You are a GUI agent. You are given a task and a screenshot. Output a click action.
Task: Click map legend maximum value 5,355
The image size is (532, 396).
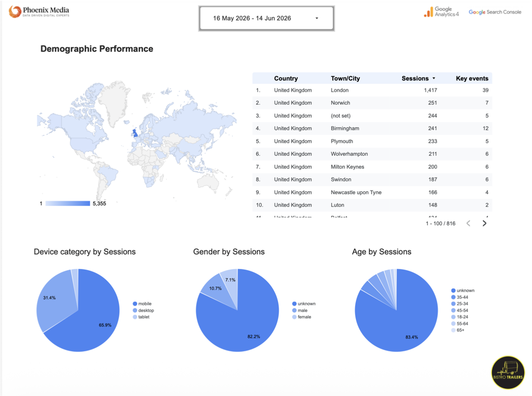click(100, 204)
